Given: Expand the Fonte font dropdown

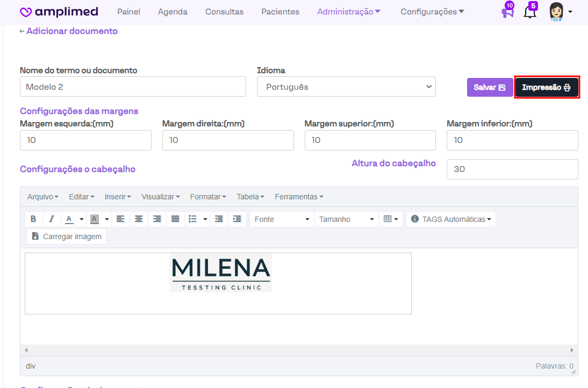Looking at the screenshot, I should click(x=282, y=219).
